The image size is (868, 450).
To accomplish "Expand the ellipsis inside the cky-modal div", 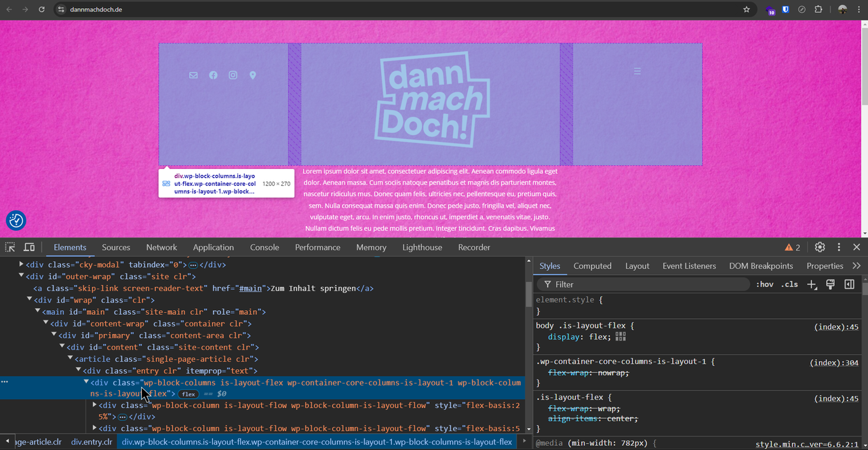I will (x=193, y=265).
